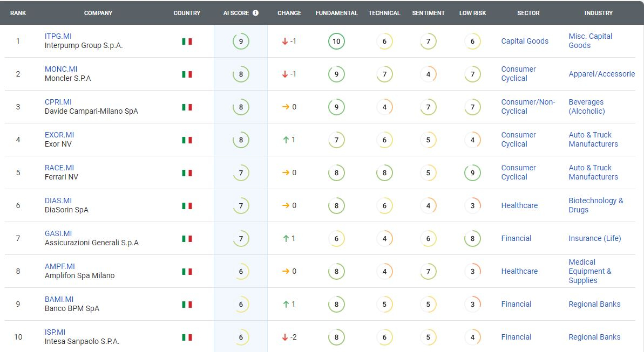Open RACE.MI ticker link
Image resolution: width=644 pixels, height=352 pixels.
(59, 168)
